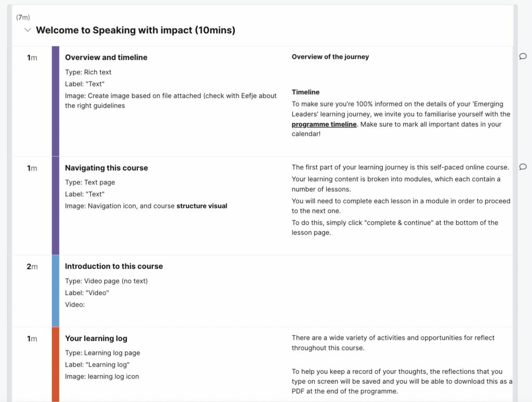Click the Overview and timeline block title
This screenshot has width=532, height=402.
point(106,57)
